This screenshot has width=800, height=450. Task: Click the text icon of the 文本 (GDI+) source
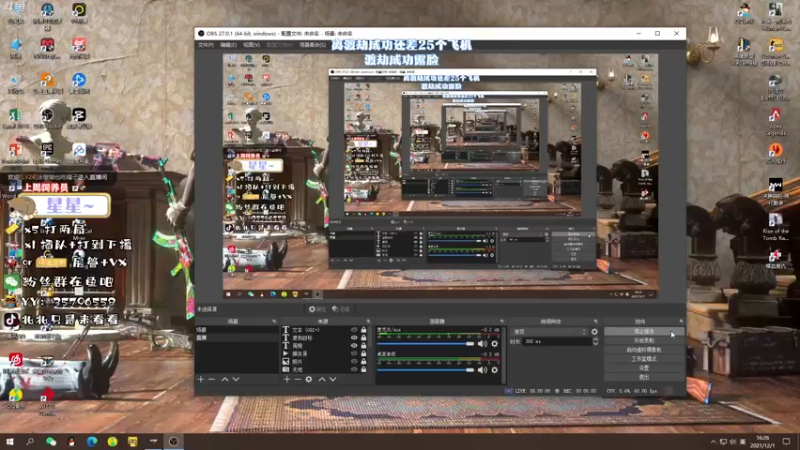click(286, 330)
